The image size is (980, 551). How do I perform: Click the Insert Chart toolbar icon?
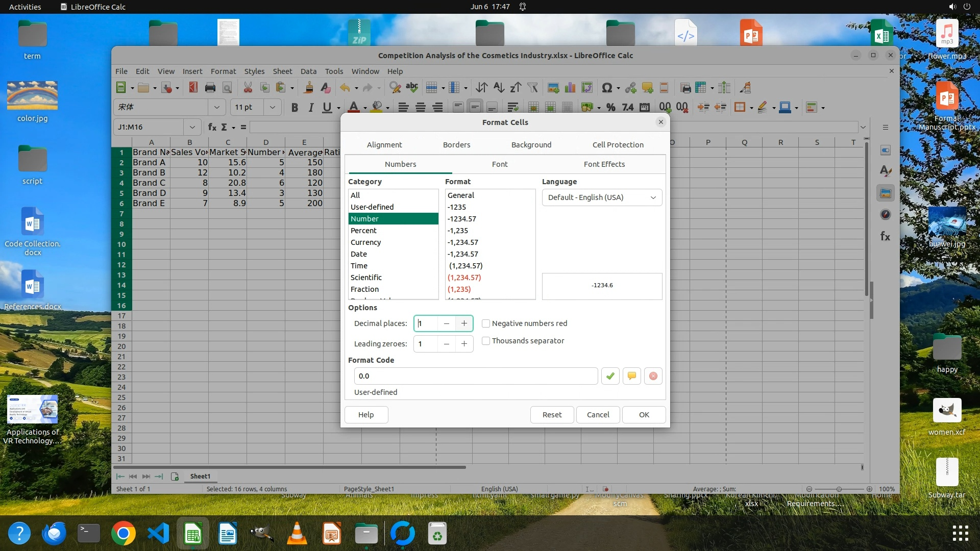570,88
